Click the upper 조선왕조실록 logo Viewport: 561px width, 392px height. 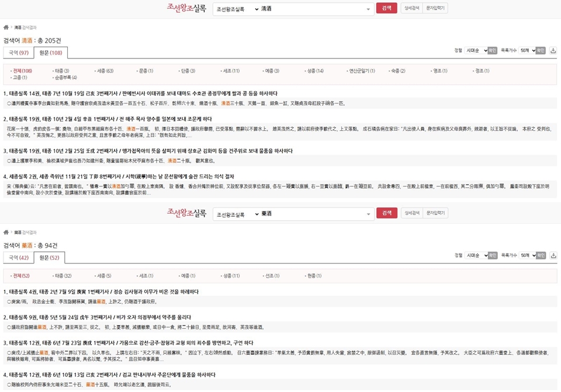coord(186,8)
